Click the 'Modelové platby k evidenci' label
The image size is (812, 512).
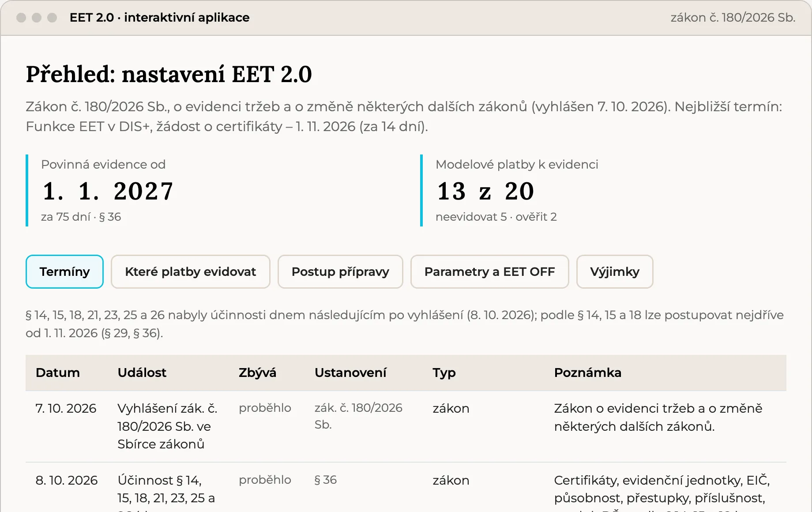tap(517, 164)
